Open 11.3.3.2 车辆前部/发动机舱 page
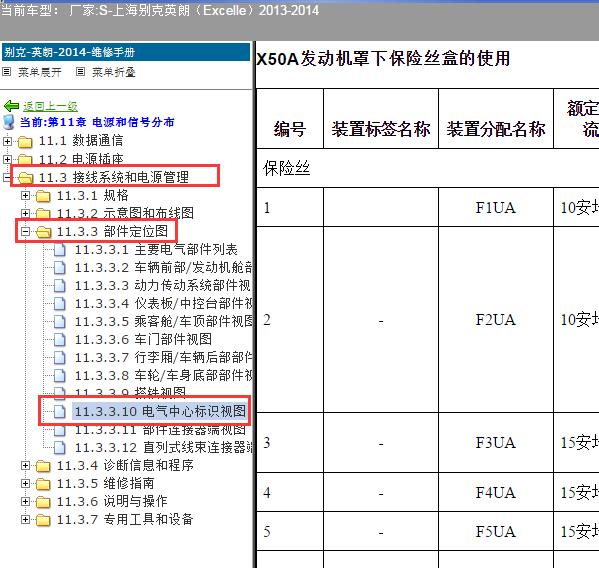 click(x=164, y=268)
